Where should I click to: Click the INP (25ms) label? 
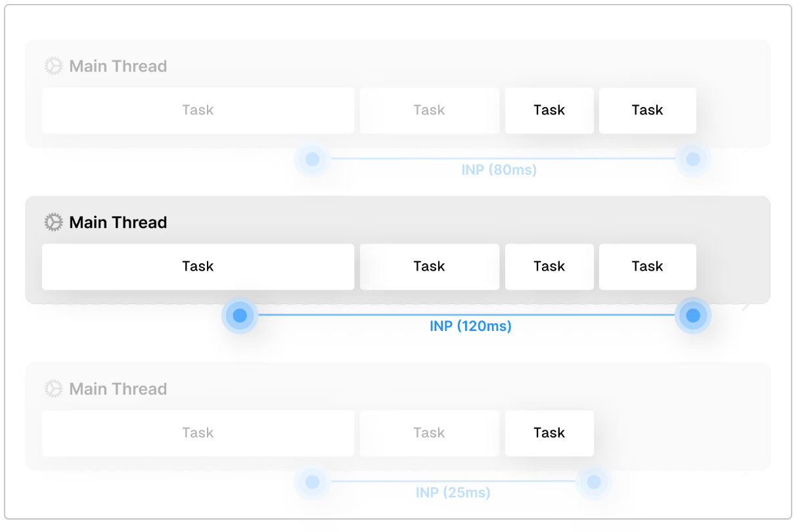(x=453, y=493)
